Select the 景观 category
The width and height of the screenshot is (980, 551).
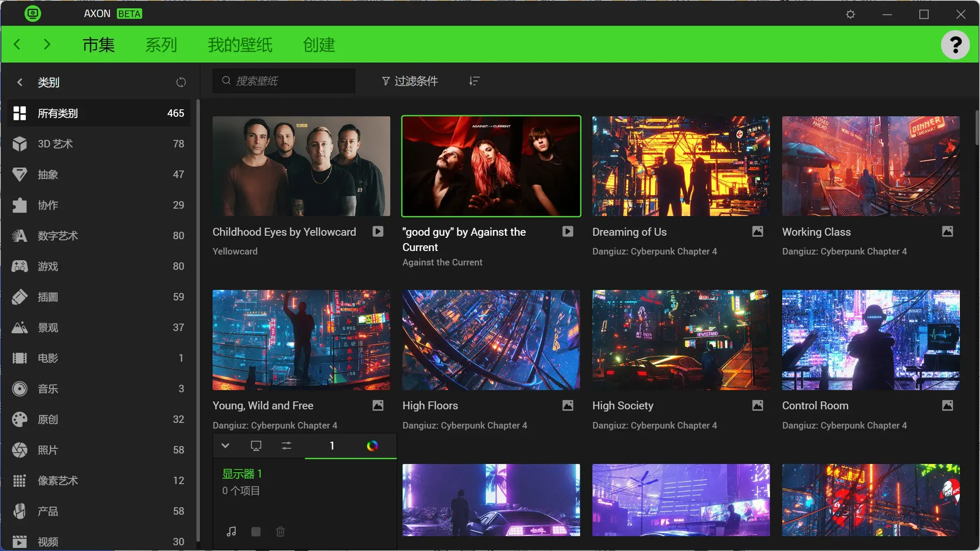point(99,328)
